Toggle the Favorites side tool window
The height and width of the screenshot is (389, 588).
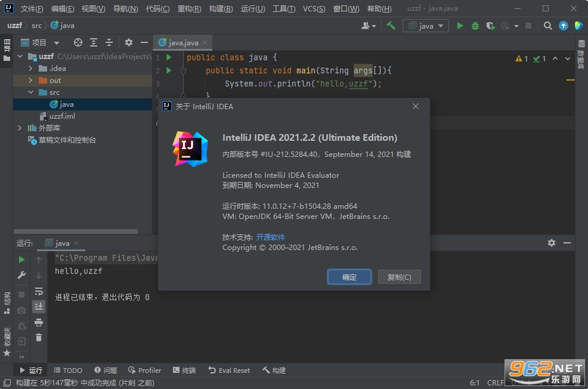click(x=7, y=341)
